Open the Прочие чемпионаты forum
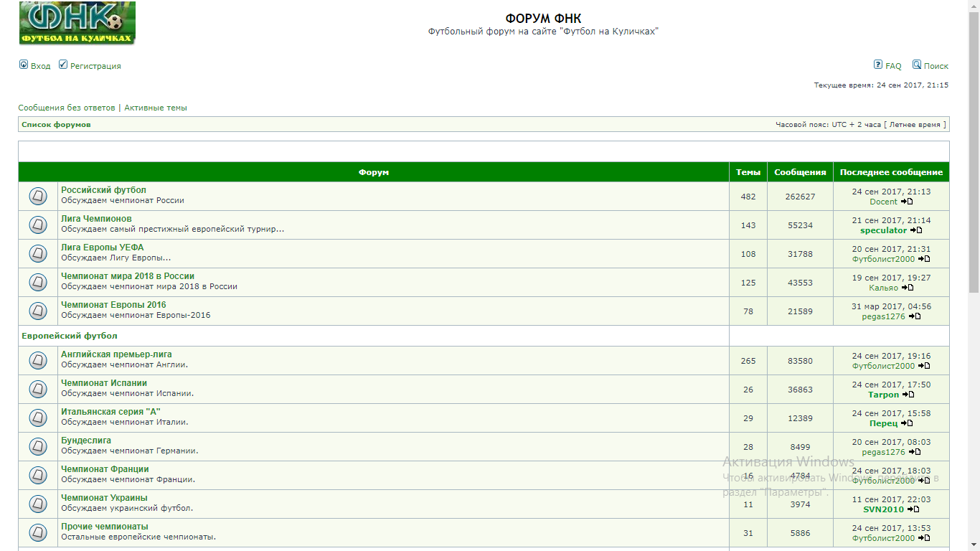This screenshot has width=980, height=551. [105, 527]
